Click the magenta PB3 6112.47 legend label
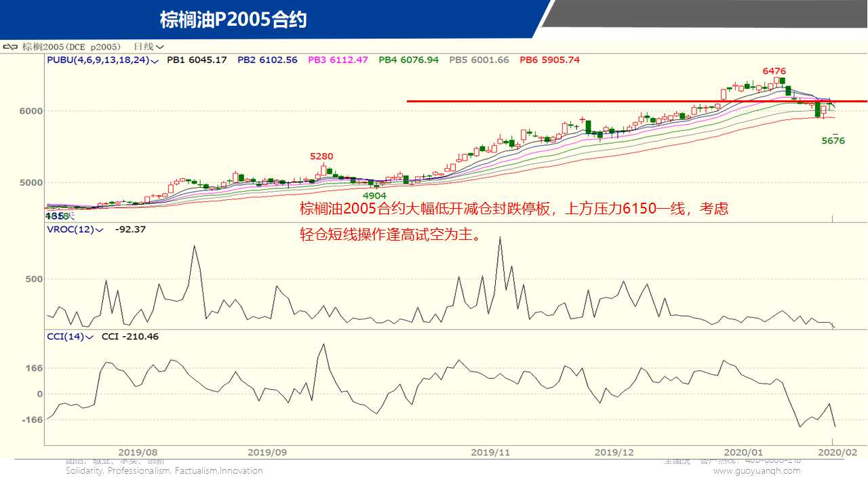The height and width of the screenshot is (488, 868). coord(338,60)
